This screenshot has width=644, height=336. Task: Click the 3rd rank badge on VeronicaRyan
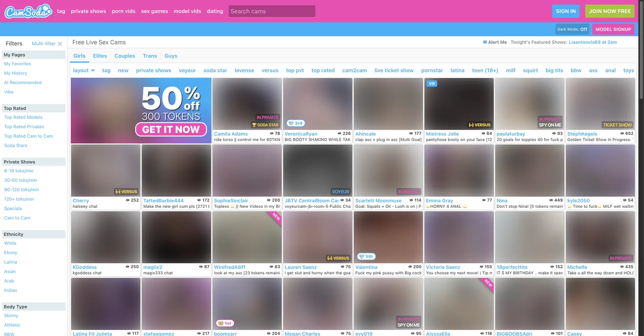[296, 123]
